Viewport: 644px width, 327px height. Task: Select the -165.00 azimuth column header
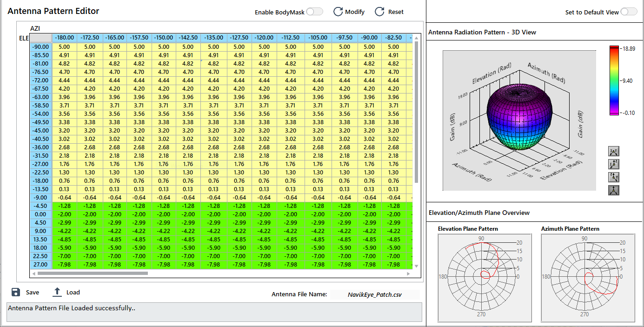(x=114, y=38)
